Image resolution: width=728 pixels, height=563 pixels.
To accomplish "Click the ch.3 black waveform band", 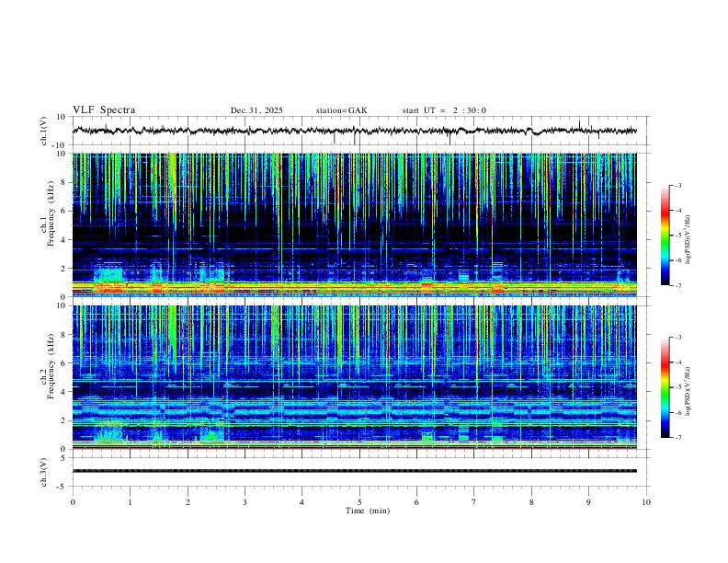I will [x=354, y=471].
